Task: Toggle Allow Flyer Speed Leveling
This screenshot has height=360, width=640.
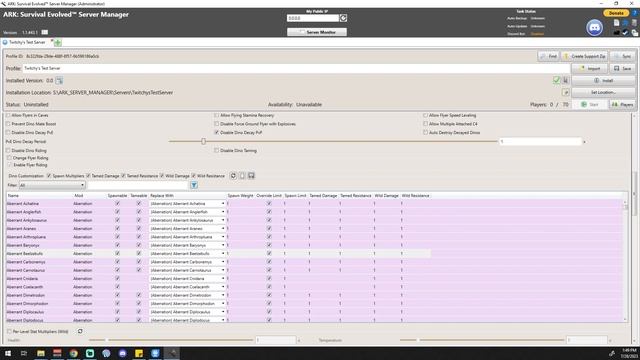Action: (x=425, y=116)
